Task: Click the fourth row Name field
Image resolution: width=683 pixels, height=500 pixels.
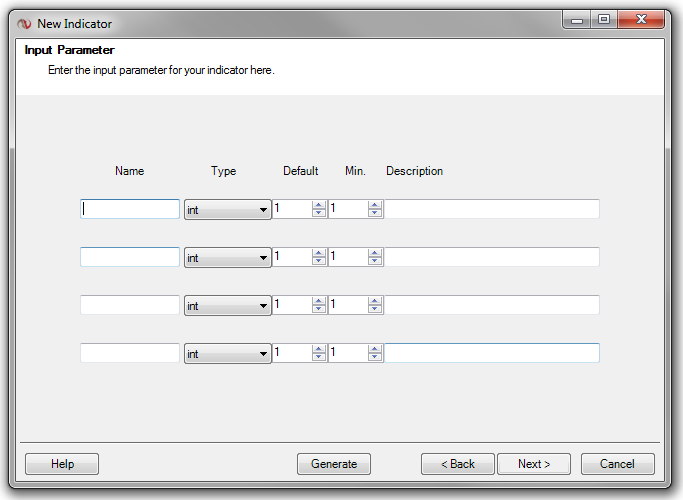Action: point(130,353)
